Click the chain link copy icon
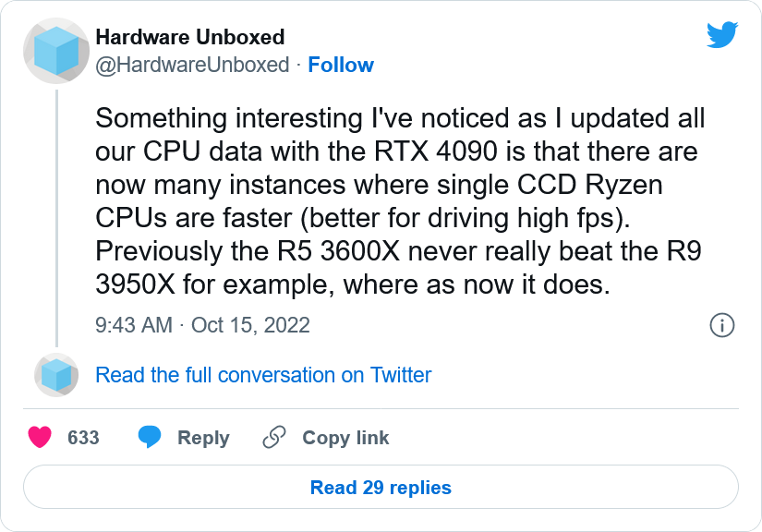This screenshot has height=532, width=762. (x=273, y=438)
